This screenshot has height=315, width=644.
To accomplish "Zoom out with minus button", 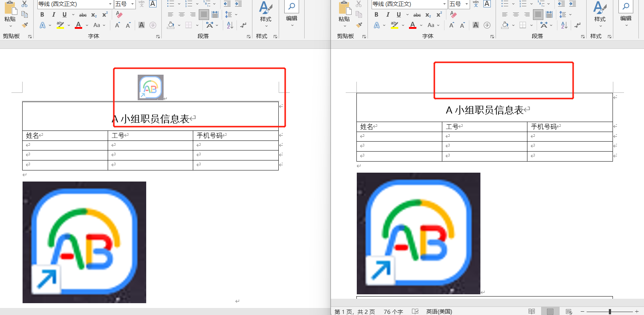I will [x=582, y=312].
